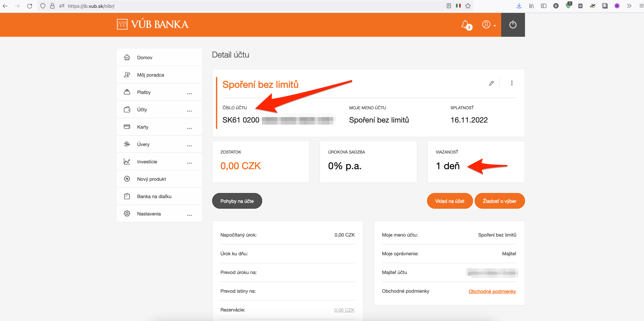Expand Karty submenu via three dots
644x321 pixels.
[189, 128]
